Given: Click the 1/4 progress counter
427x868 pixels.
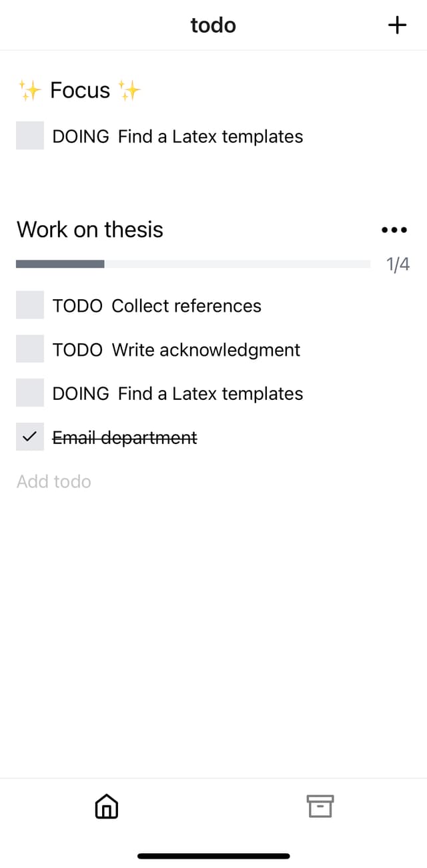Looking at the screenshot, I should coord(398,265).
